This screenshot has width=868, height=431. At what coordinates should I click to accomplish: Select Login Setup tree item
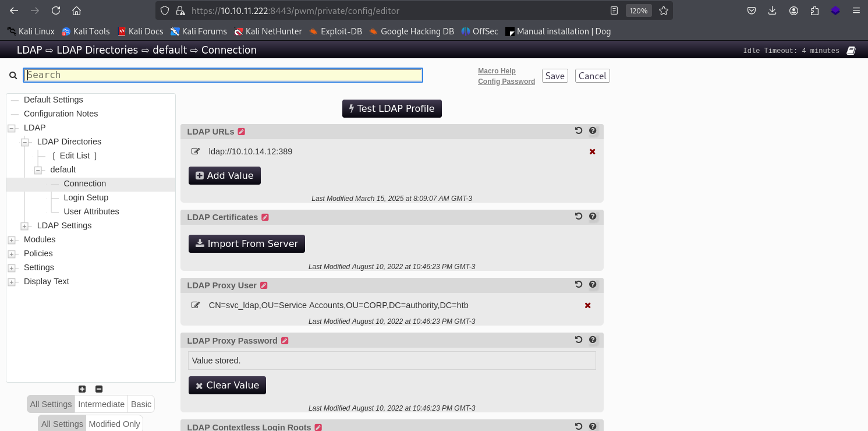(x=86, y=197)
